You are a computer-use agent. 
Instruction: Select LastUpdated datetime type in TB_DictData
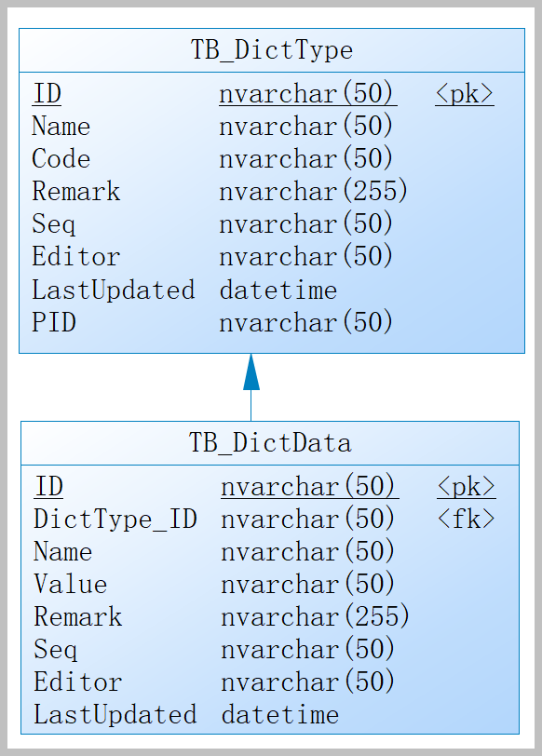280,714
